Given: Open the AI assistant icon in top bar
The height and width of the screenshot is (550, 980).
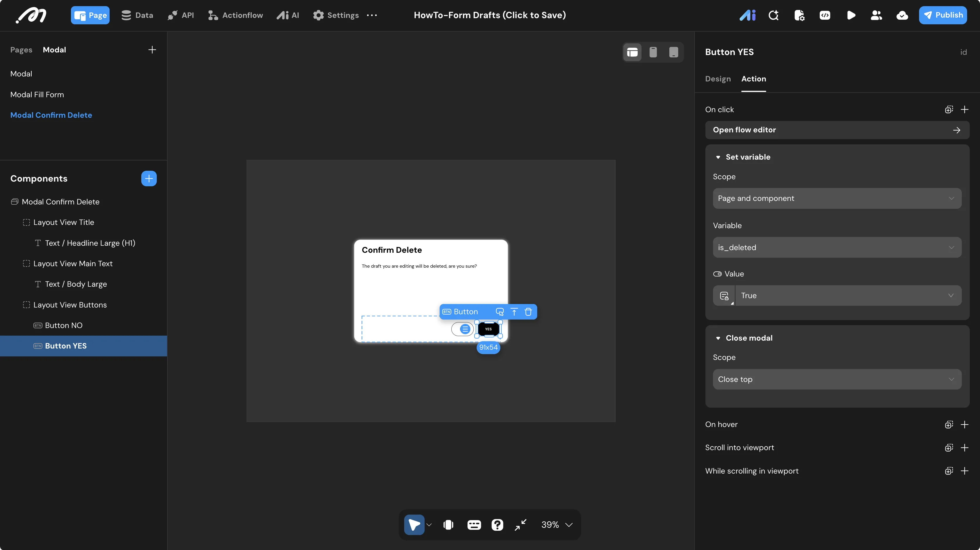Looking at the screenshot, I should (748, 15).
